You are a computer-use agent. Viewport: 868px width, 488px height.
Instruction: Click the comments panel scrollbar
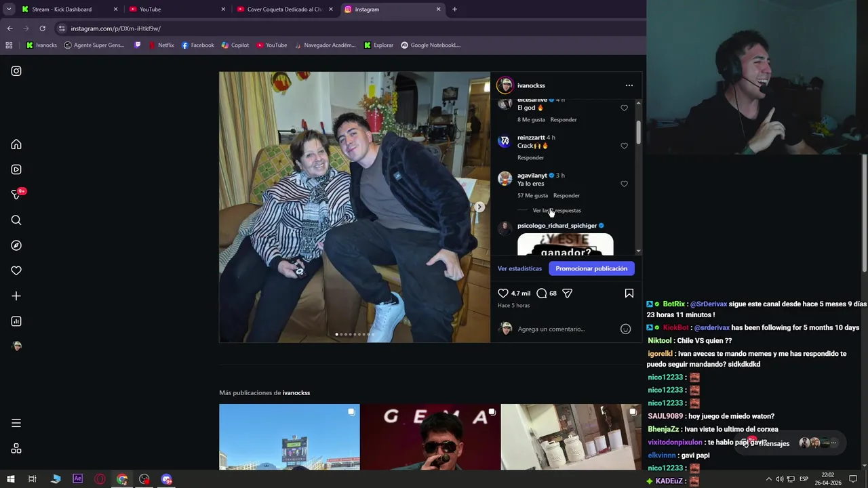[638, 133]
